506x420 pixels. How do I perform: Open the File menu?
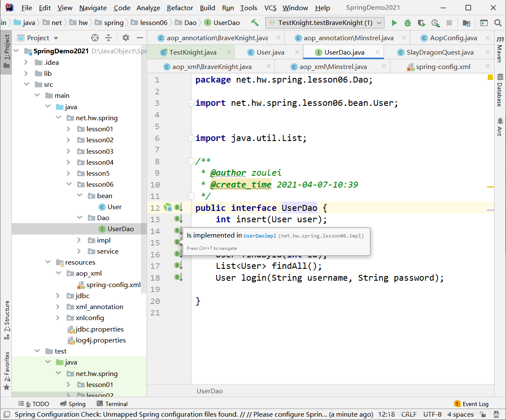26,8
